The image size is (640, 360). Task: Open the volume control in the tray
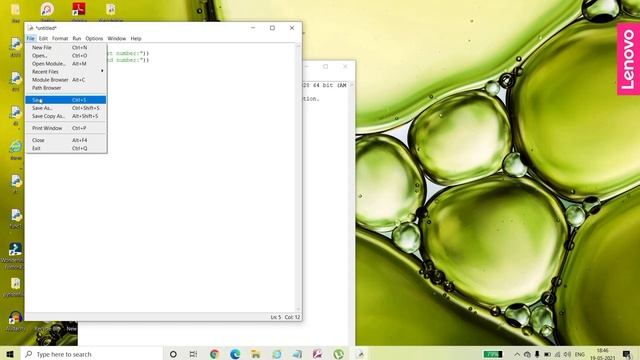[568, 354]
